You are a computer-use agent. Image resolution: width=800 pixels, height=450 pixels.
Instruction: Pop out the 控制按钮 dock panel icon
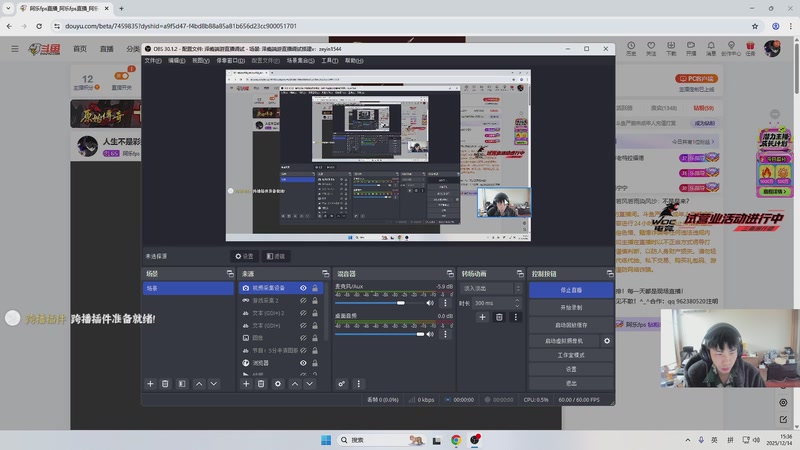610,274
